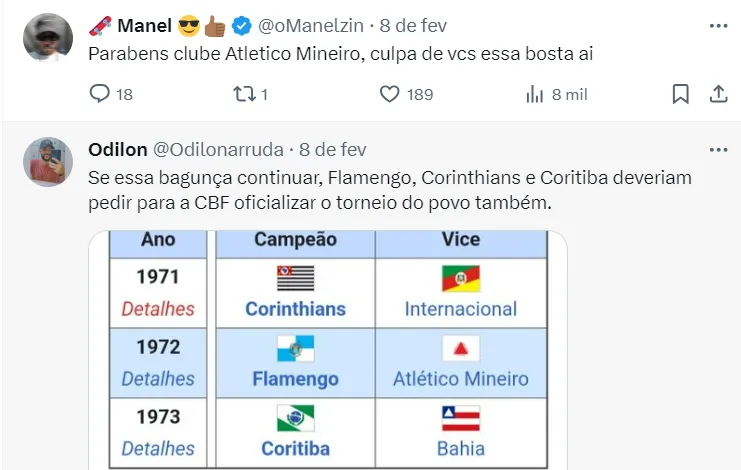Click Corinthians champion link in table

point(295,309)
